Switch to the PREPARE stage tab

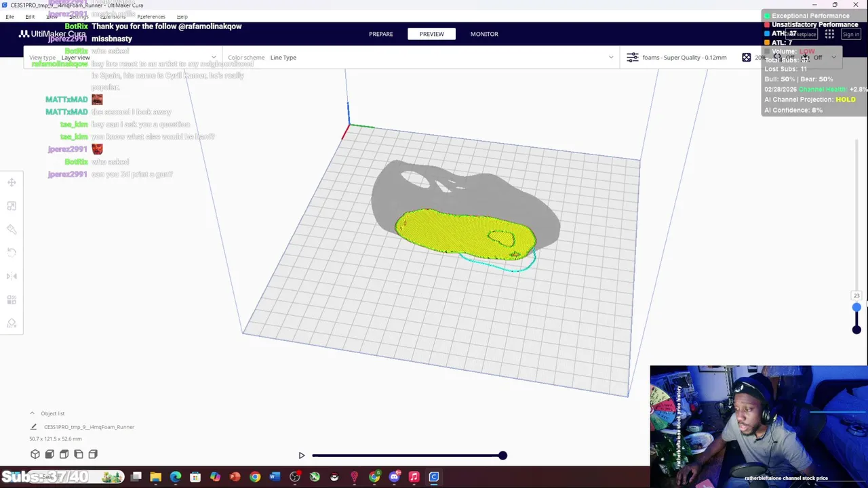[x=380, y=34]
